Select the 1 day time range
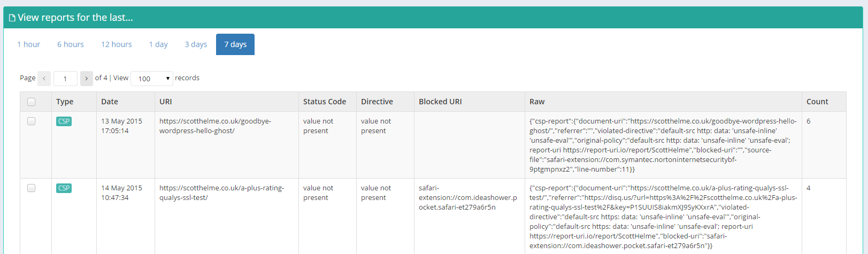The image size is (868, 254). point(158,44)
